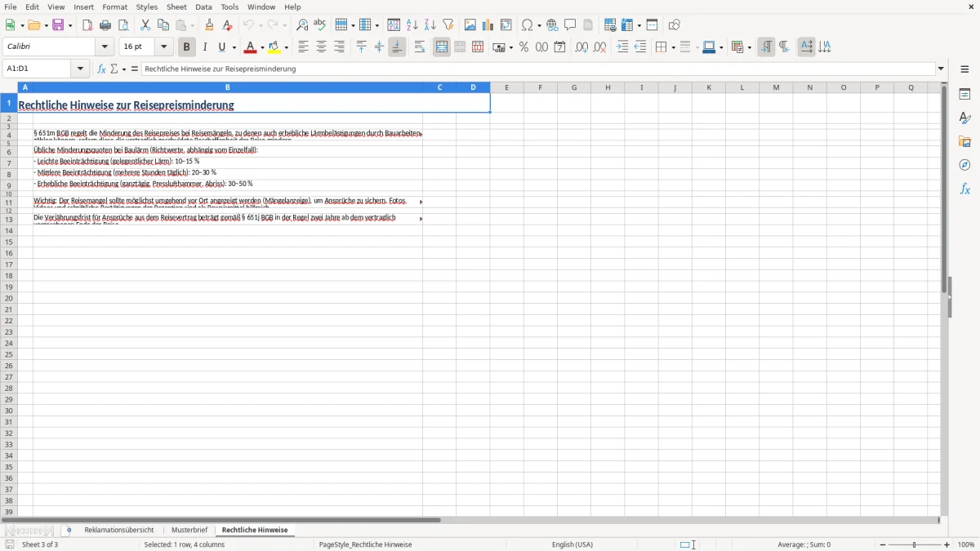
Task: Toggle Center Horizontally alignment
Action: point(321,47)
